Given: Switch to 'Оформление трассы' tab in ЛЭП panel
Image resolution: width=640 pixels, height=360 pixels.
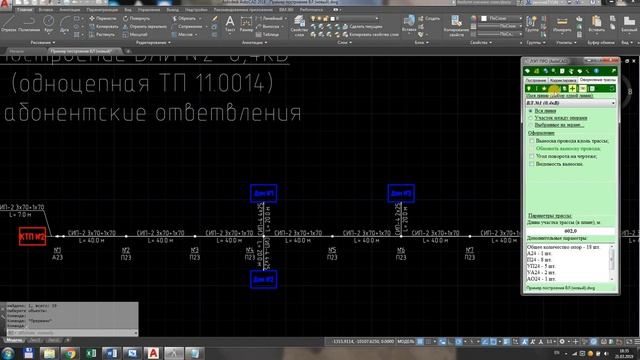Looking at the screenshot, I should click(x=598, y=80).
